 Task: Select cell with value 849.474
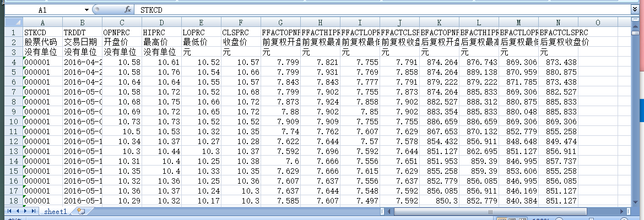point(558,141)
